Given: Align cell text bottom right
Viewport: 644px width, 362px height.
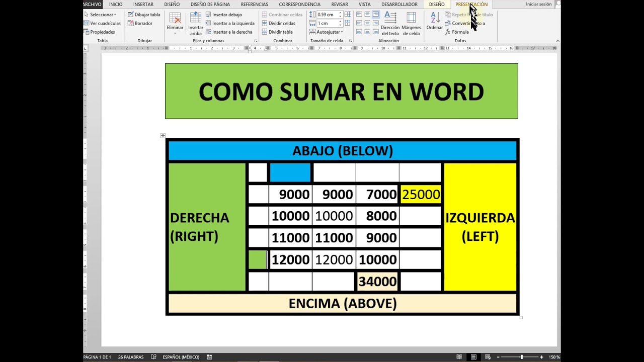Looking at the screenshot, I should pyautogui.click(x=375, y=32).
